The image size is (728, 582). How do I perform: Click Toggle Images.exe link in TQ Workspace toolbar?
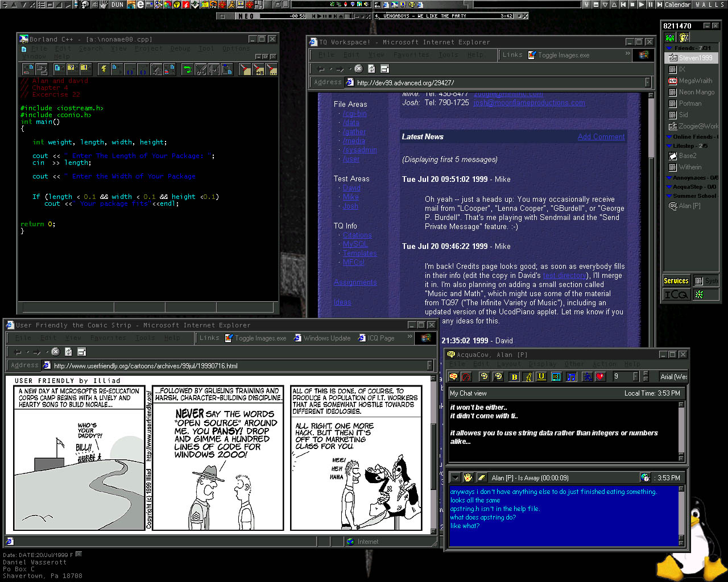click(559, 55)
